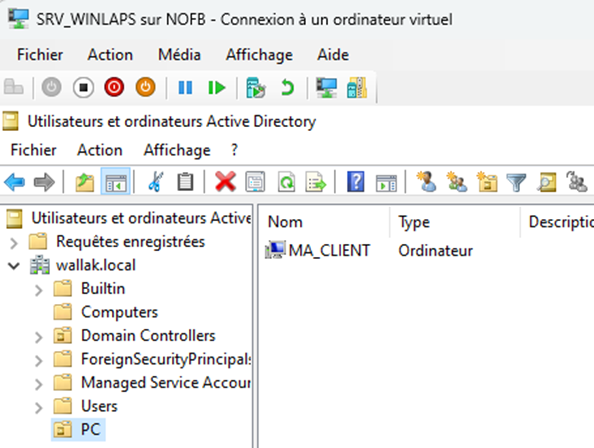Find objects in Active Directory icon
594x448 pixels.
(x=547, y=182)
